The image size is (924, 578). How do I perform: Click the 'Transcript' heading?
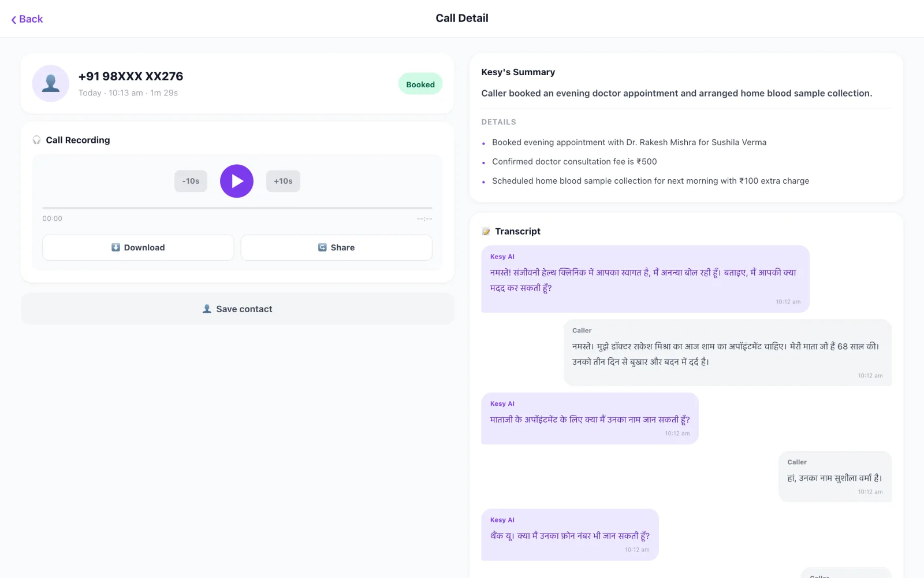coord(518,231)
